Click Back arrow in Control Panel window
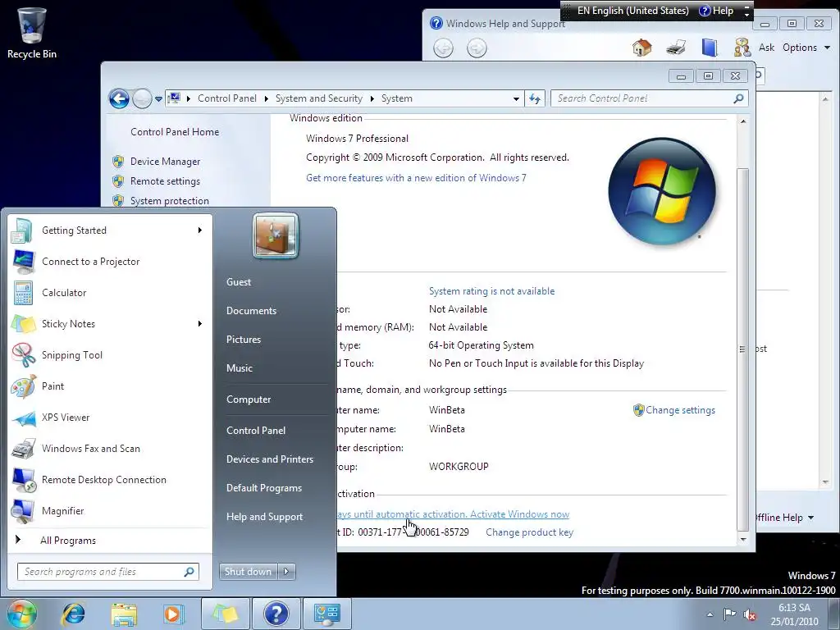Image resolution: width=840 pixels, height=630 pixels. point(119,98)
